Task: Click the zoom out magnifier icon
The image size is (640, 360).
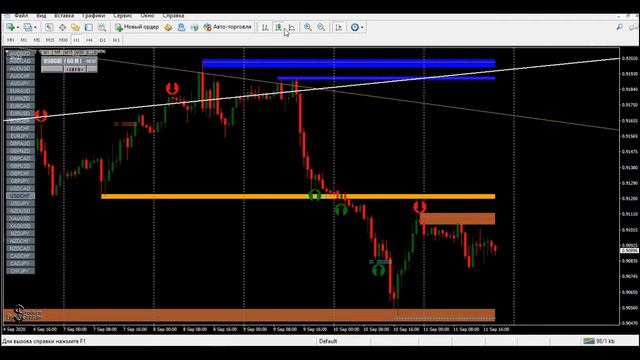Action: 321,27
